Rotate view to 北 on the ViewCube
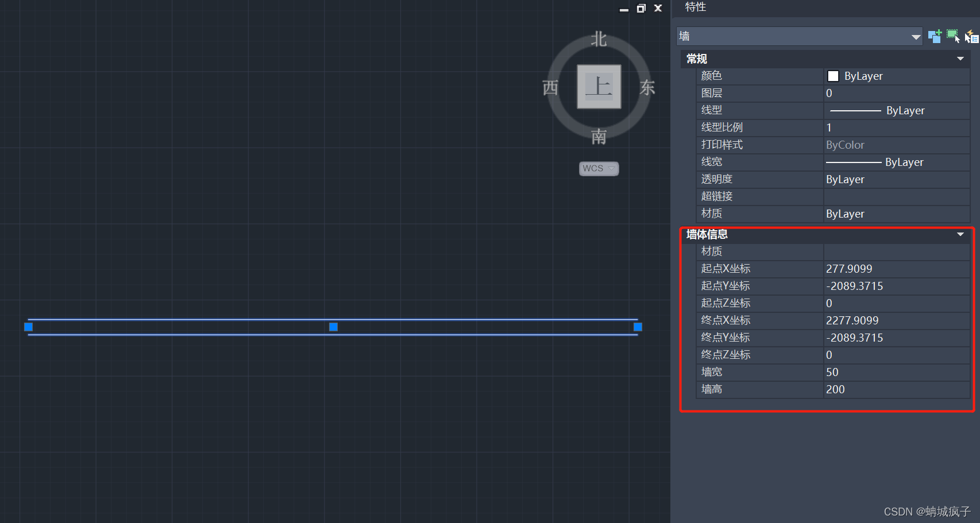980x523 pixels. point(599,39)
